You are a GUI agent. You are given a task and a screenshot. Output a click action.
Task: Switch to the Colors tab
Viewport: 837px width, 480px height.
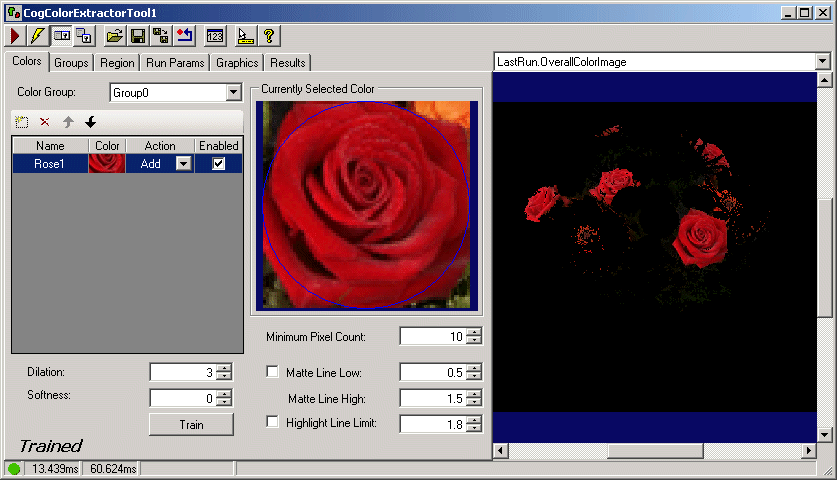pyautogui.click(x=27, y=61)
